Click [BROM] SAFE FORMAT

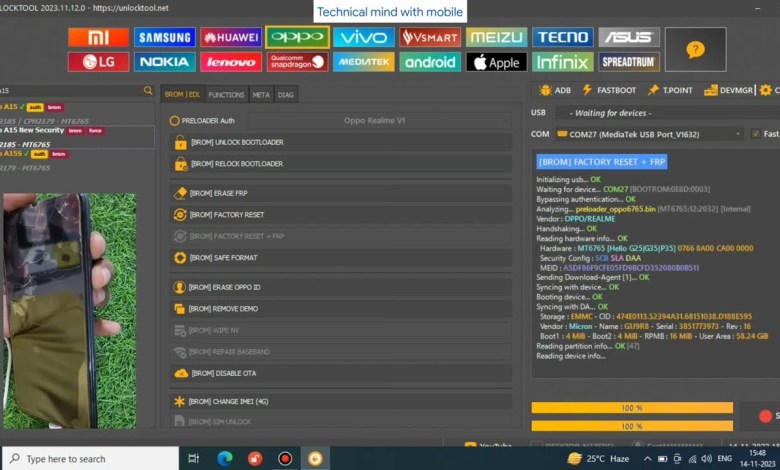[x=341, y=258]
